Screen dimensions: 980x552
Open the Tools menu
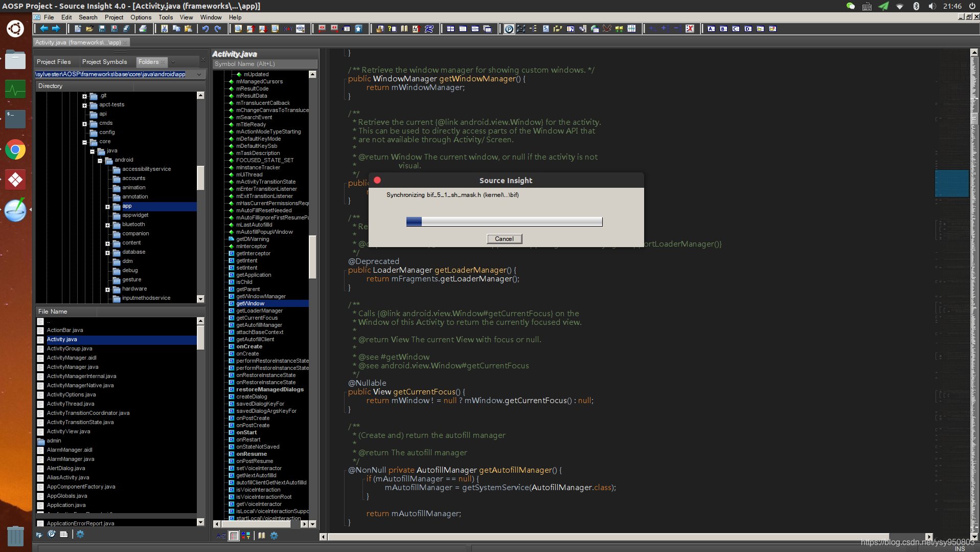[x=166, y=17]
